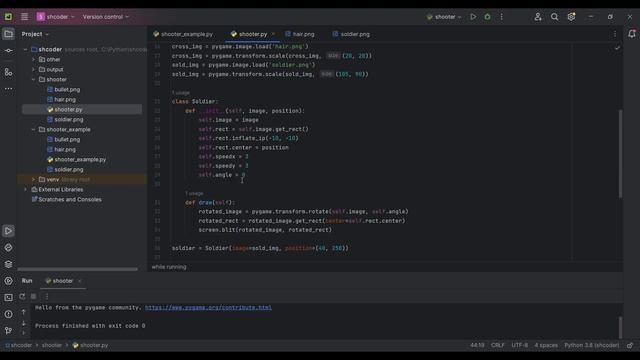Collapse the shooter_example folder
Screen dimensions: 640x360
pyautogui.click(x=33, y=130)
